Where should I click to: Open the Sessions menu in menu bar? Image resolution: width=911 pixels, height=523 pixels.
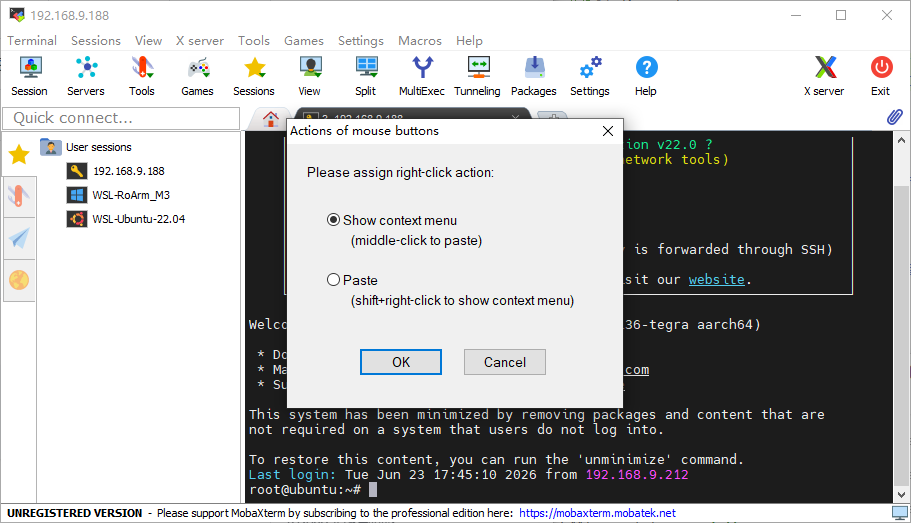[x=96, y=41]
